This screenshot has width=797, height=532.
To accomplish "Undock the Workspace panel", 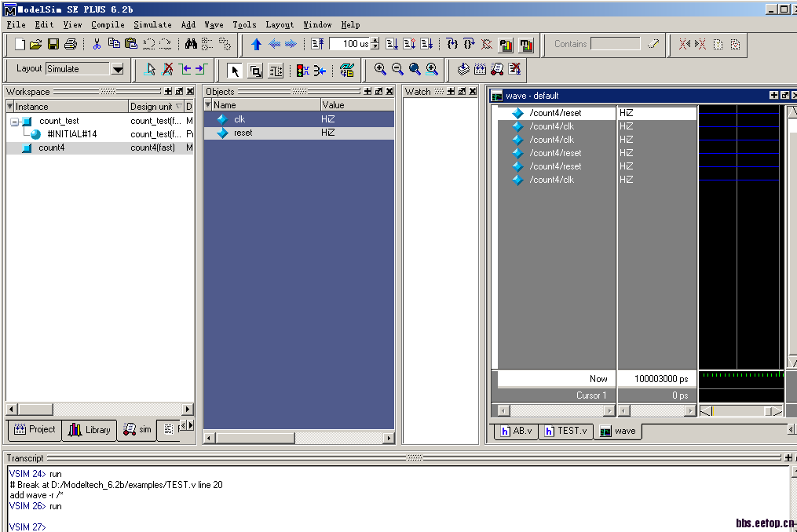I will 179,92.
